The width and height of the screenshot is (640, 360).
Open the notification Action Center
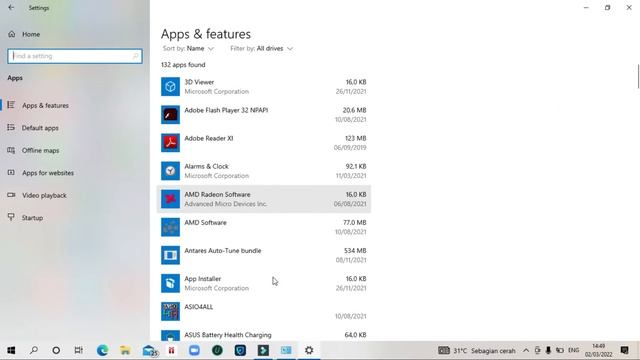click(624, 350)
